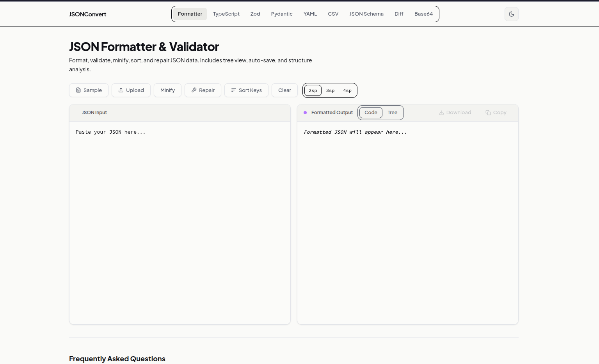Toggle dark mode with the moon icon

click(x=511, y=14)
